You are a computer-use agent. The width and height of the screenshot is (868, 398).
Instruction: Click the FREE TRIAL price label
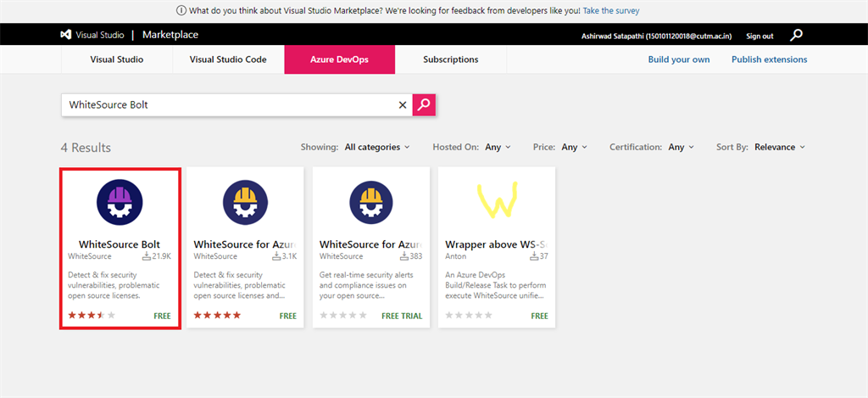402,316
